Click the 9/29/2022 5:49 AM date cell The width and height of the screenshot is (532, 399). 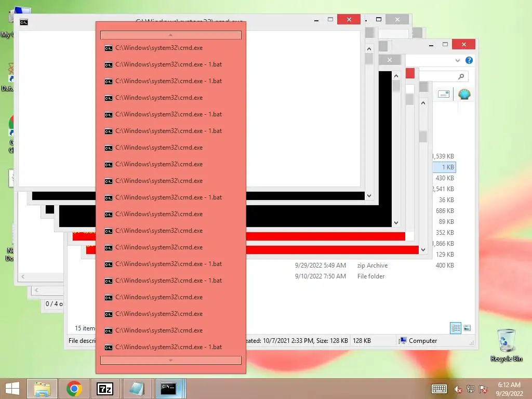click(x=320, y=265)
